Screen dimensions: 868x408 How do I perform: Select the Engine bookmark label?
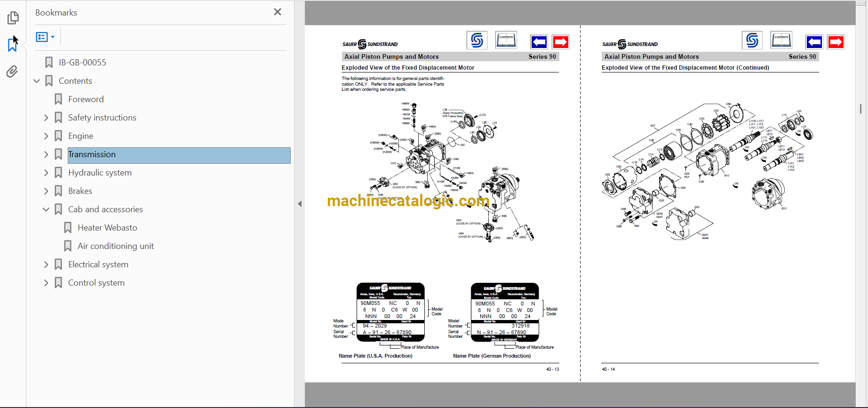point(80,136)
